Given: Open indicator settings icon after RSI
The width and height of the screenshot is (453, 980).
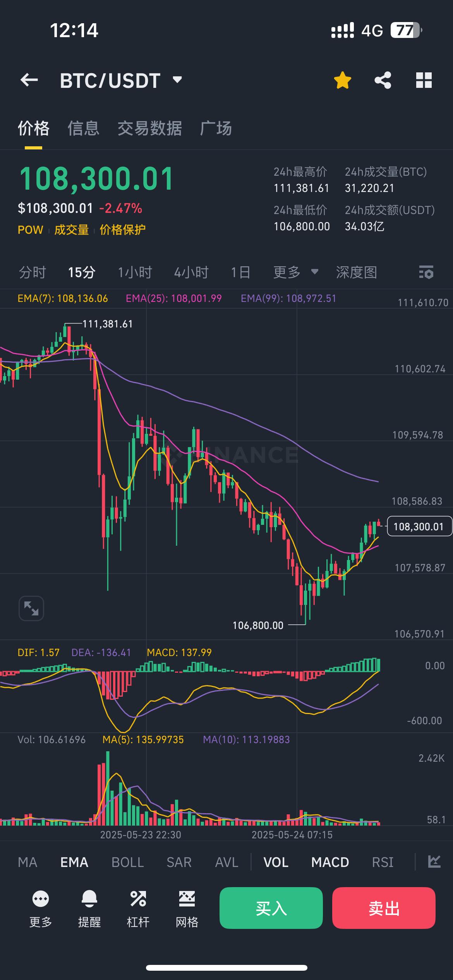Looking at the screenshot, I should pyautogui.click(x=434, y=862).
